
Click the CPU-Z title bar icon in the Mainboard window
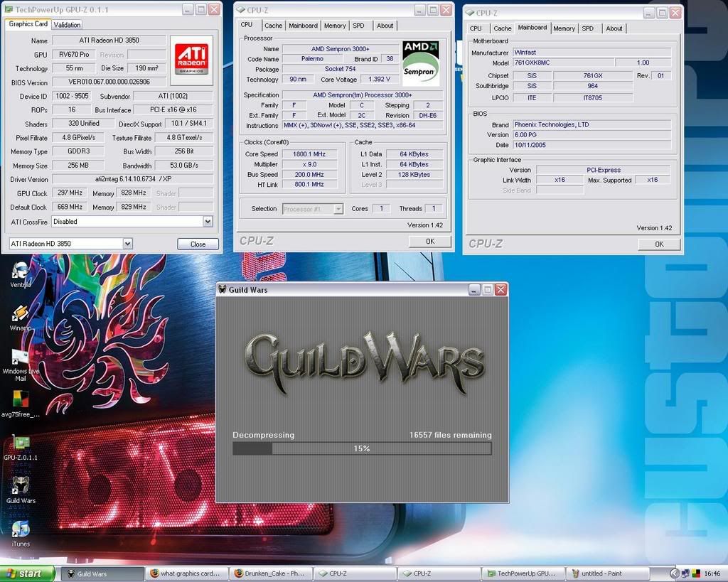(x=470, y=13)
